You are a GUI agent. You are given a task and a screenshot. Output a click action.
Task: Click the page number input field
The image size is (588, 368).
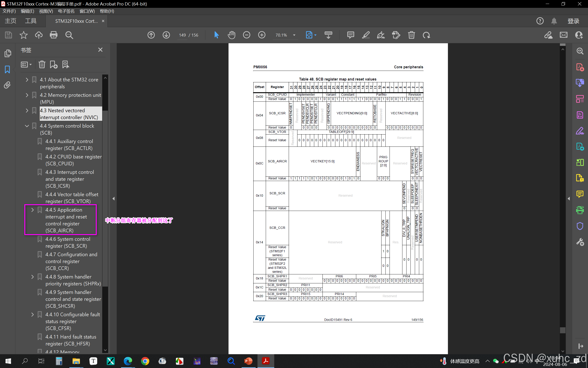coord(182,35)
